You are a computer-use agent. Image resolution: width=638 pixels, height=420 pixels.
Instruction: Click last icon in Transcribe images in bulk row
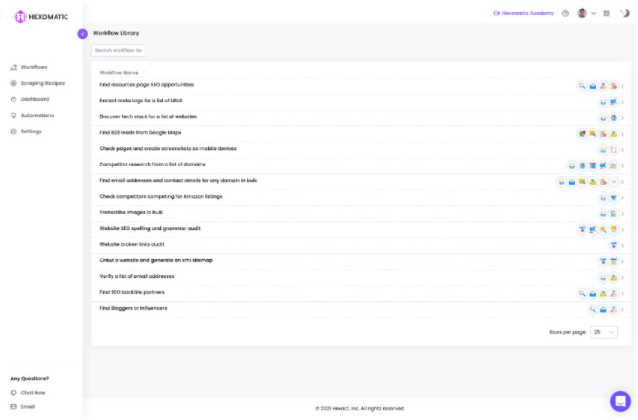coord(613,214)
